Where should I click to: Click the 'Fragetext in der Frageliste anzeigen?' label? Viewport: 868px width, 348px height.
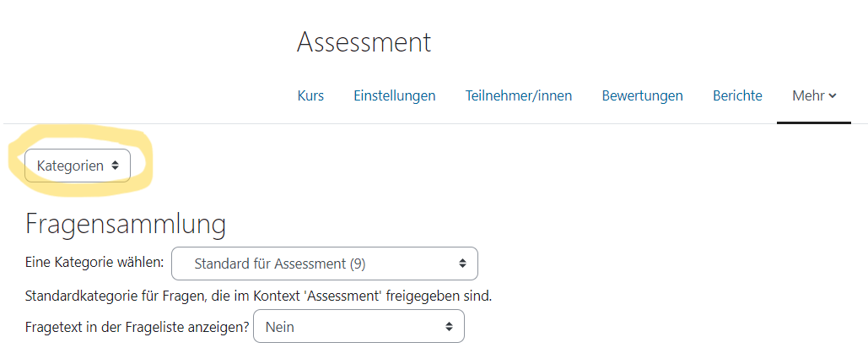137,327
